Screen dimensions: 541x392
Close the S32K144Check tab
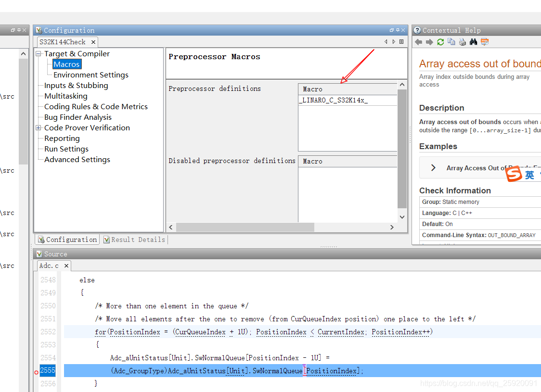click(93, 42)
